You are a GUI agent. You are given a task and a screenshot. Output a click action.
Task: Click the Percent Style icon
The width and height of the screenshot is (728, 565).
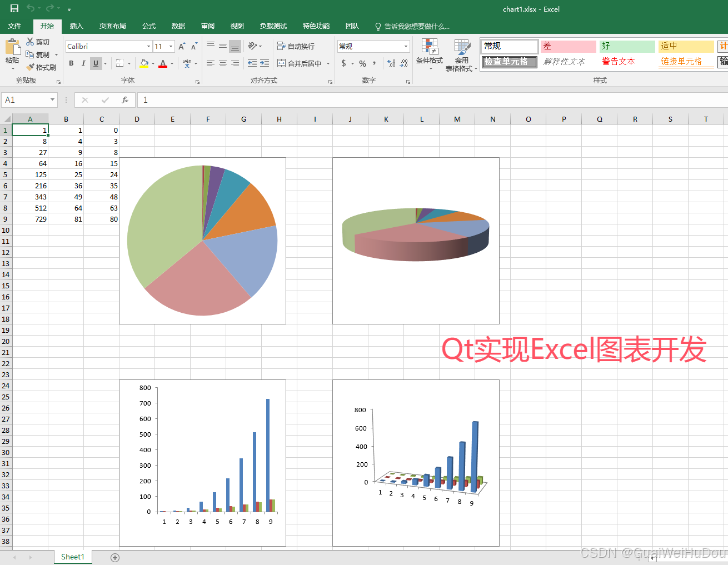[x=362, y=63]
